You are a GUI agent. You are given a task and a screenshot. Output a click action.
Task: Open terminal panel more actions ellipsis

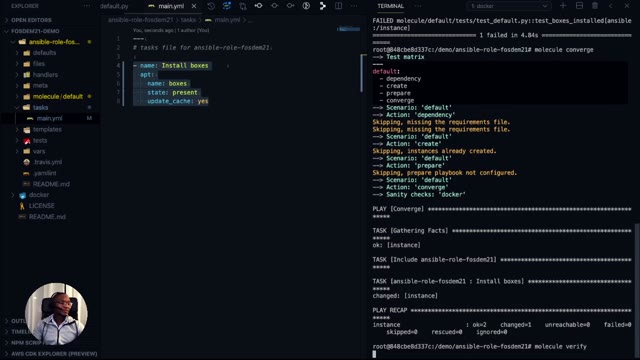pyautogui.click(x=418, y=6)
